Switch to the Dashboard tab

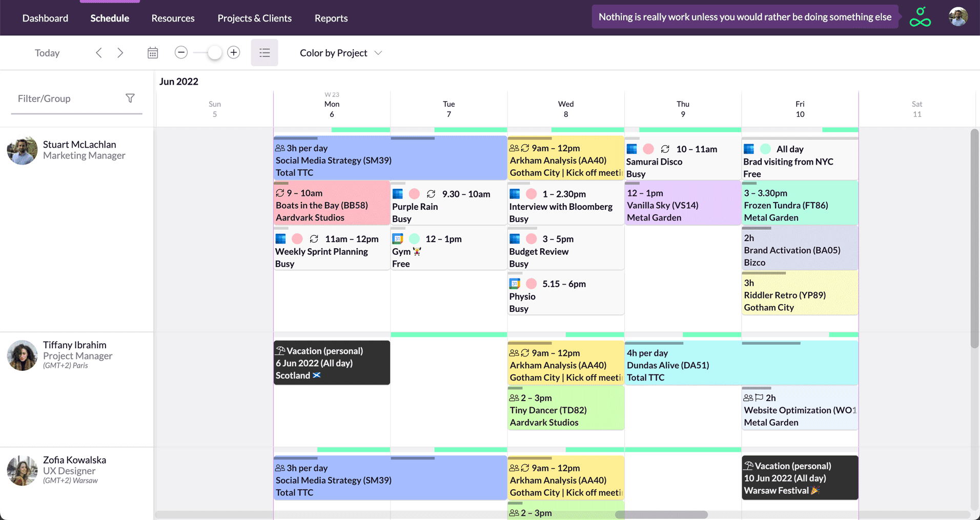pyautogui.click(x=45, y=18)
